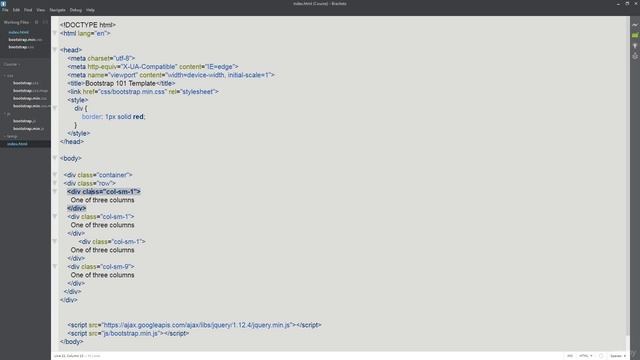Click the meta viewport line

coord(171,75)
